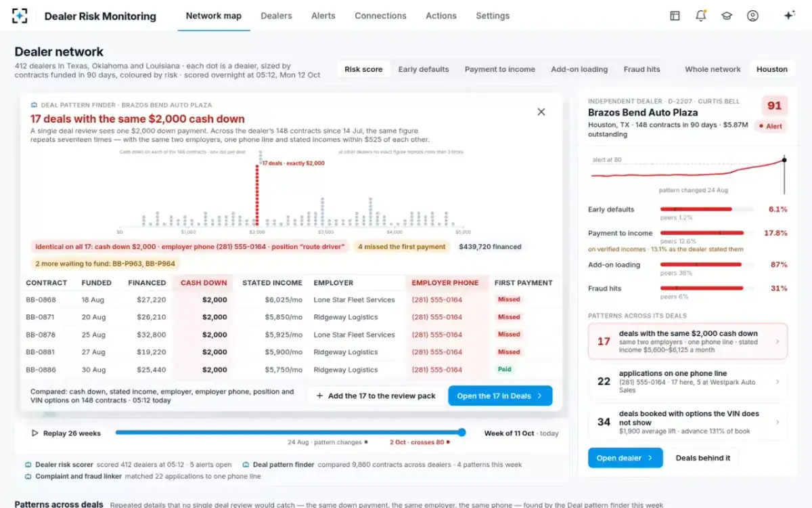812x508 pixels.
Task: Select the Fraud hits view
Action: 641,69
